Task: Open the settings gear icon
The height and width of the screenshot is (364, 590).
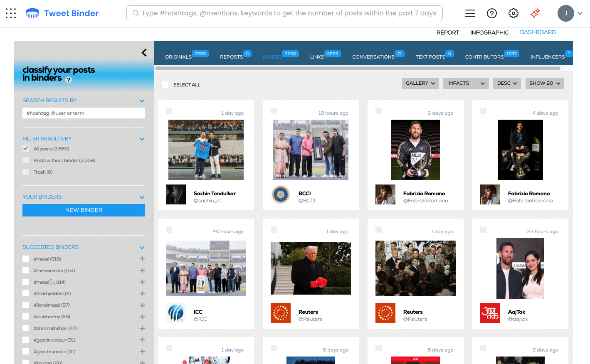Action: [x=513, y=13]
